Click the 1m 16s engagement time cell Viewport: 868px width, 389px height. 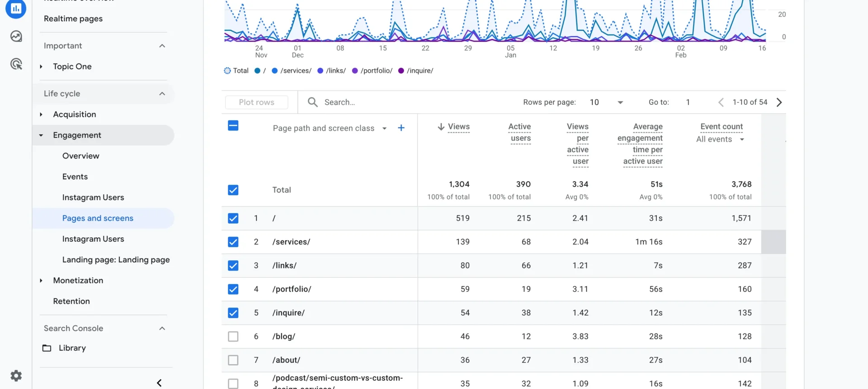(649, 242)
